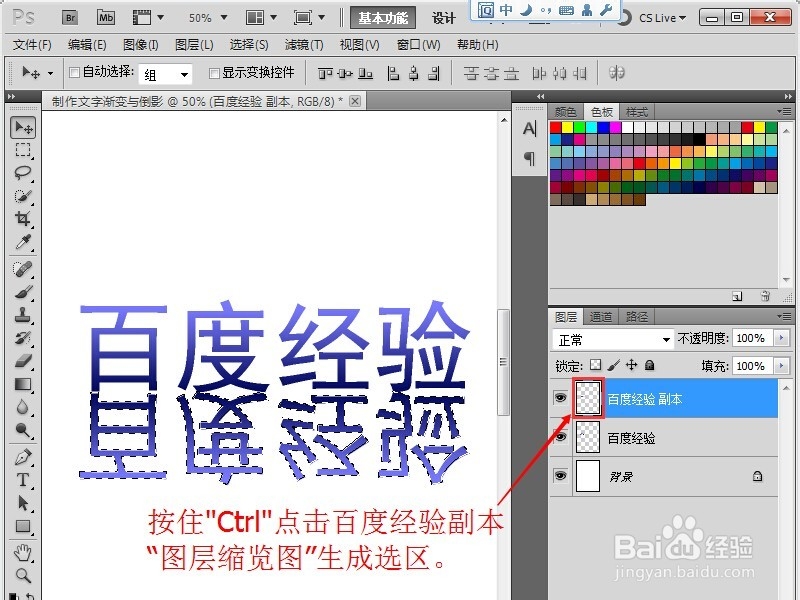800x600 pixels.
Task: Click the CS Live button
Action: [x=657, y=16]
